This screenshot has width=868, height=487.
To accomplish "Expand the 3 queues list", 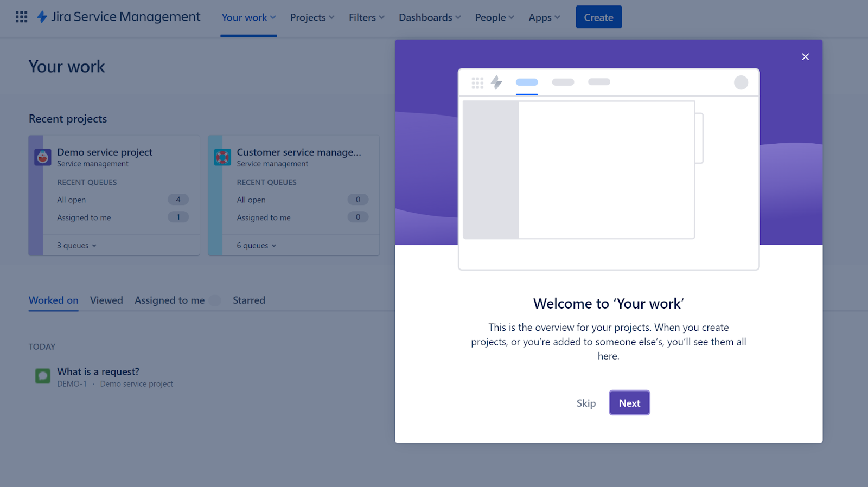I will (76, 246).
